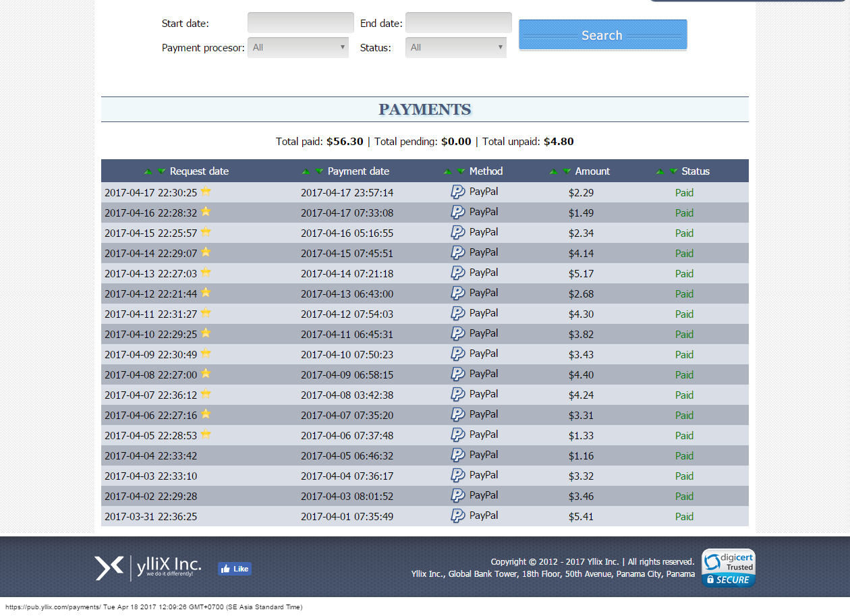Sort Amount column descending arrow
The image size is (850, 616).
(567, 171)
